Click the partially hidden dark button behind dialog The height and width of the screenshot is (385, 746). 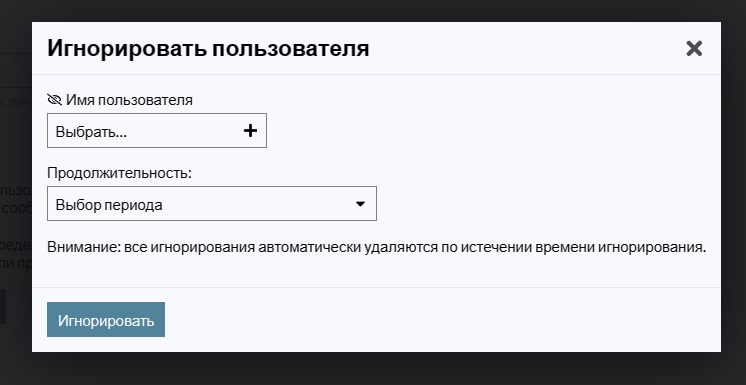(3, 306)
